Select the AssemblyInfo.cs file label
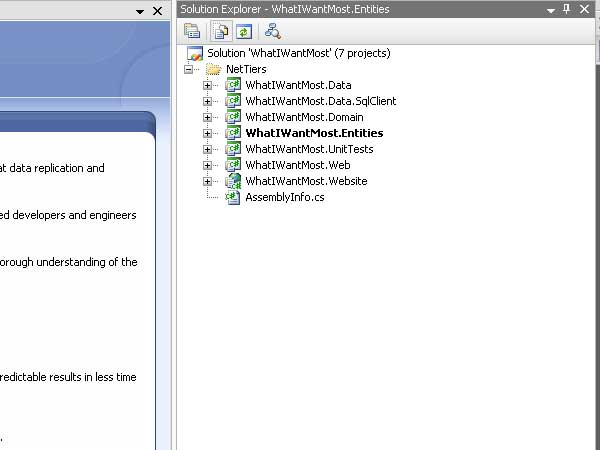This screenshot has width=600, height=450. (x=285, y=198)
